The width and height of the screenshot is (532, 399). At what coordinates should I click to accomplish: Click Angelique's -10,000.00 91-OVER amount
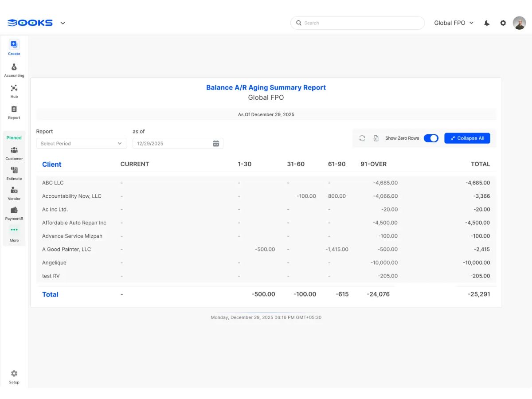point(384,262)
